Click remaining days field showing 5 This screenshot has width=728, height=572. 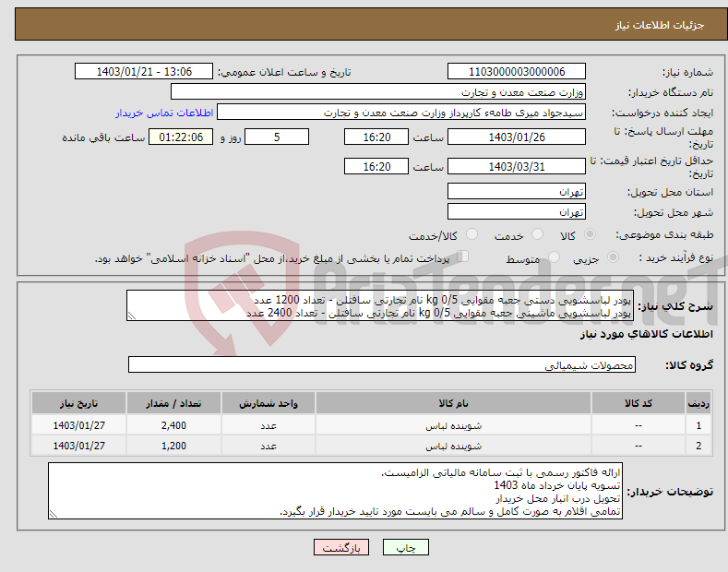coord(277,137)
